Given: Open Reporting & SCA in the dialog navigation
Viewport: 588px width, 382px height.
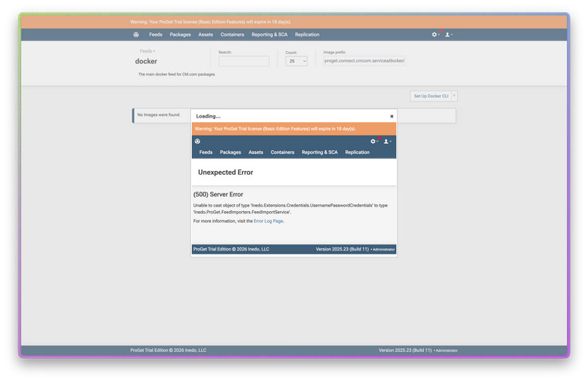Looking at the screenshot, I should pyautogui.click(x=320, y=152).
